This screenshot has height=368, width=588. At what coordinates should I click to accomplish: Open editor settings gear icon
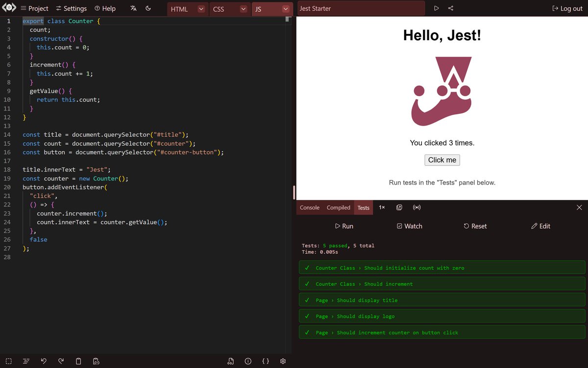click(x=283, y=361)
